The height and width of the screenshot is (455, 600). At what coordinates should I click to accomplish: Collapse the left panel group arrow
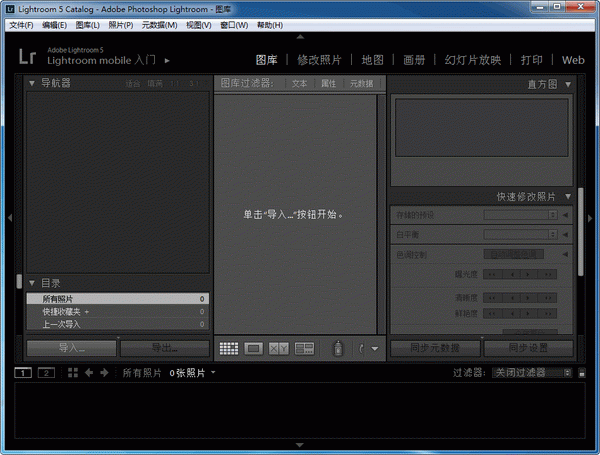(10, 218)
